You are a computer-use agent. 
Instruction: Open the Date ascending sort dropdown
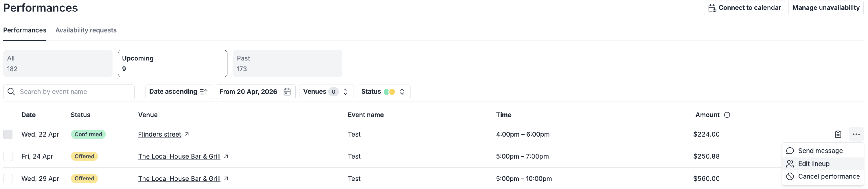(x=178, y=92)
